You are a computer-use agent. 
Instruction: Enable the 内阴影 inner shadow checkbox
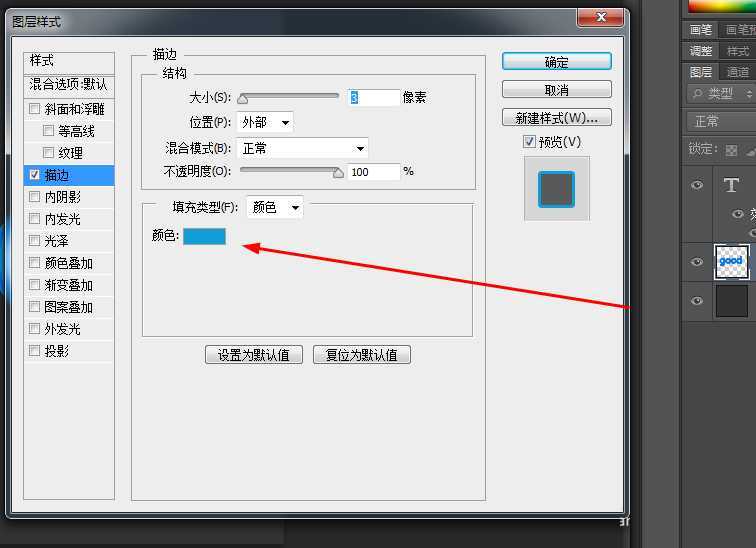tap(34, 197)
